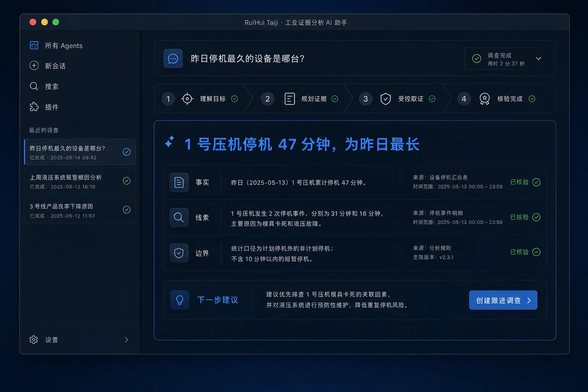
Task: Expand the 调查完成 status dropdown chevron
Action: point(539,59)
